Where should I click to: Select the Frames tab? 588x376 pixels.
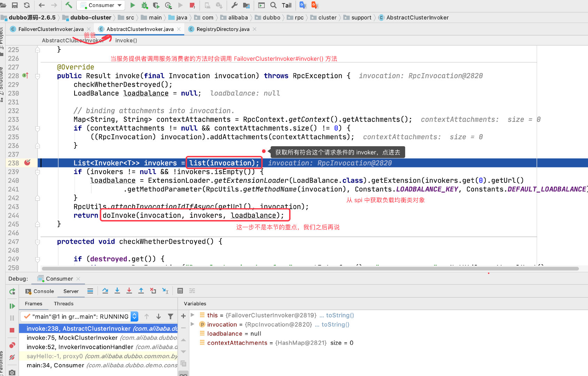click(x=33, y=304)
